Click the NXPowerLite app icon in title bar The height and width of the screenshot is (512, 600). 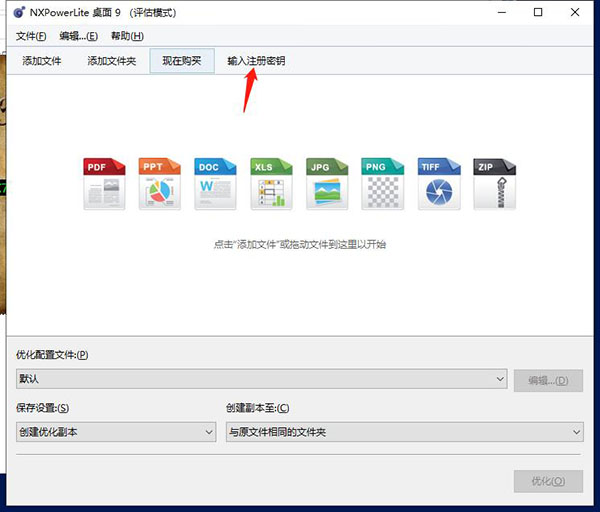[x=19, y=13]
